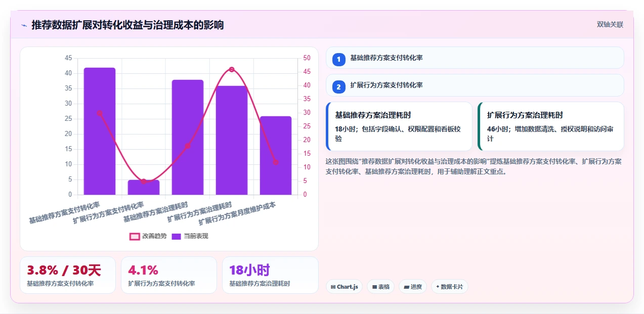Viewport: 644px width, 314px height.
Task: Click the Chart.js tag
Action: [344, 287]
